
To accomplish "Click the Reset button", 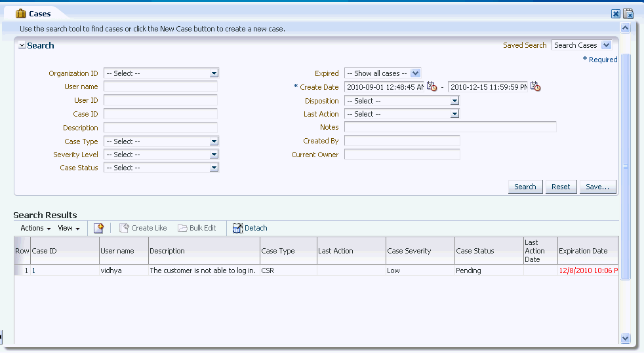I will click(561, 187).
